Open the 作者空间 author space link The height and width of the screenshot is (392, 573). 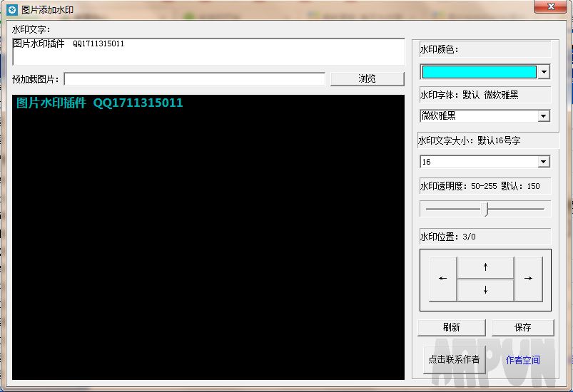(522, 360)
